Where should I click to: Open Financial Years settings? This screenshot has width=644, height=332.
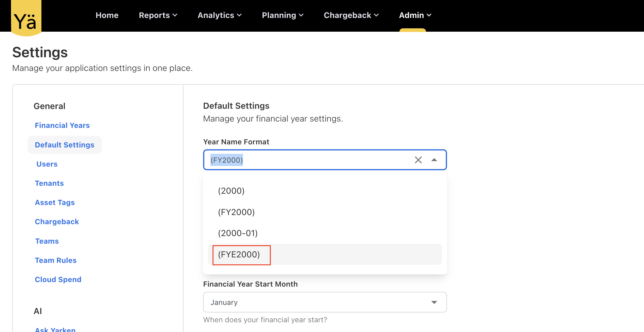coord(62,125)
